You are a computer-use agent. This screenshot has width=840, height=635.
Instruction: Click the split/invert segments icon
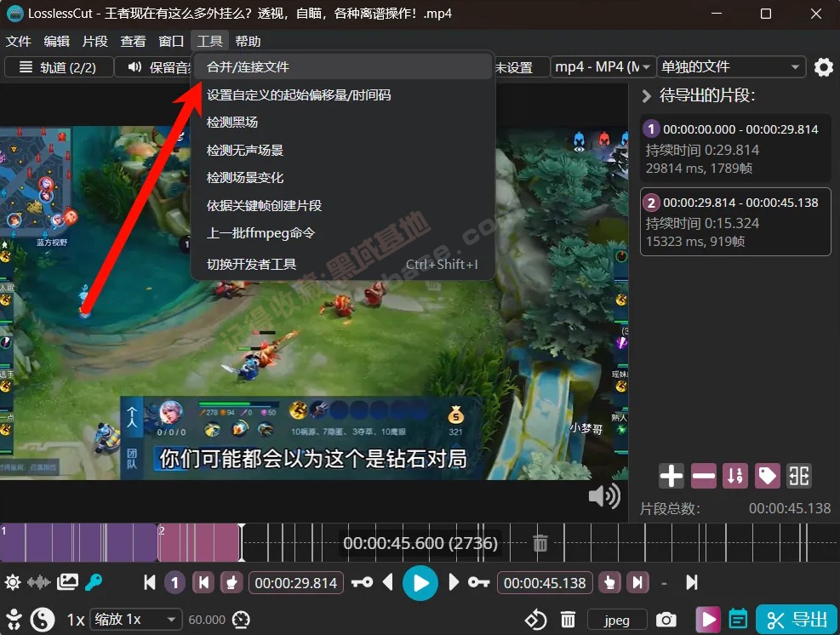pyautogui.click(x=799, y=476)
